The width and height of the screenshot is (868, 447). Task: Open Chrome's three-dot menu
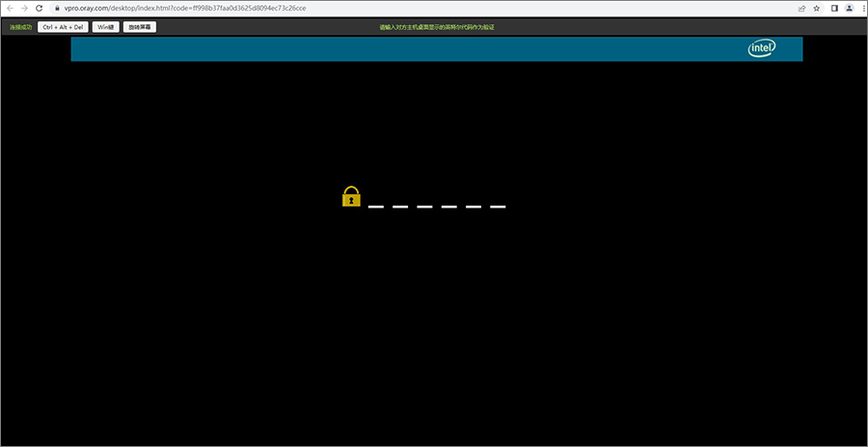(x=863, y=9)
